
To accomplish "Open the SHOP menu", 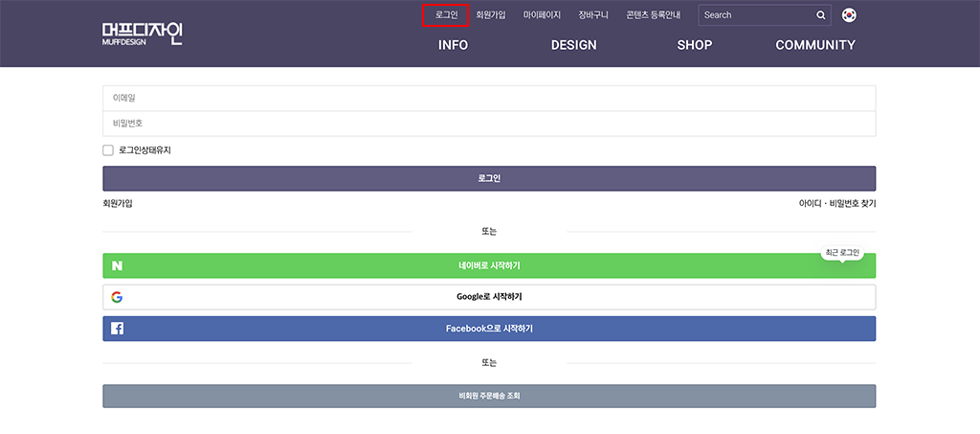I will click(695, 45).
